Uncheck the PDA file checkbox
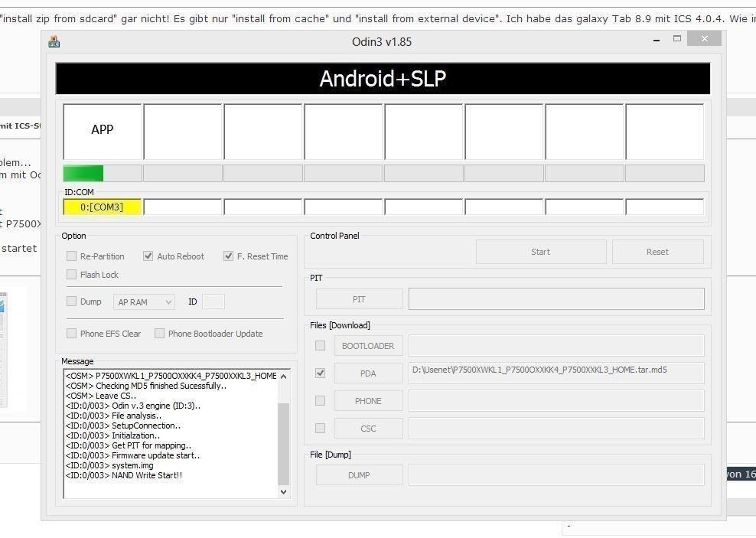 320,373
